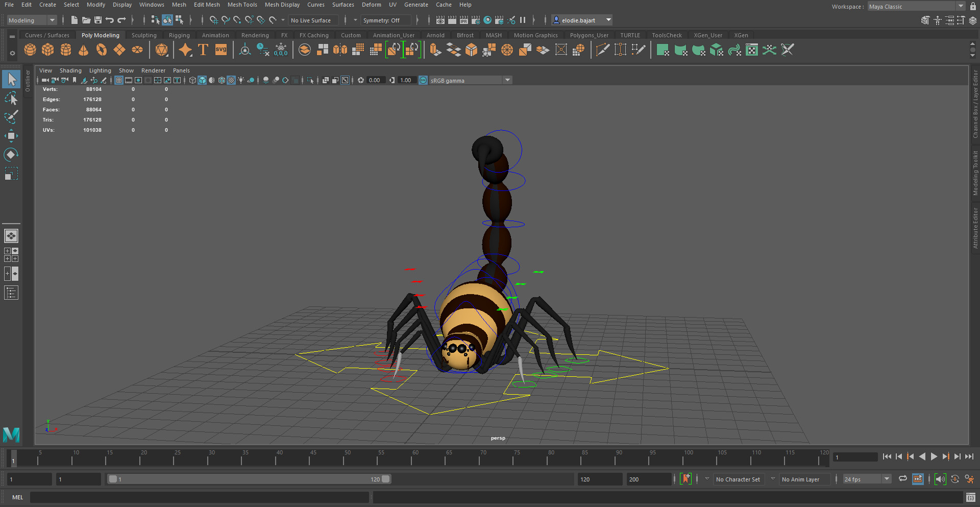This screenshot has height=507, width=980.
Task: Open the Mesh menu
Action: (179, 5)
